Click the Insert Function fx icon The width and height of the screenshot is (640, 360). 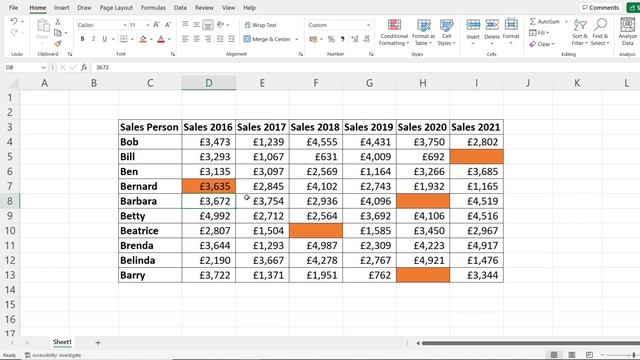pos(84,67)
